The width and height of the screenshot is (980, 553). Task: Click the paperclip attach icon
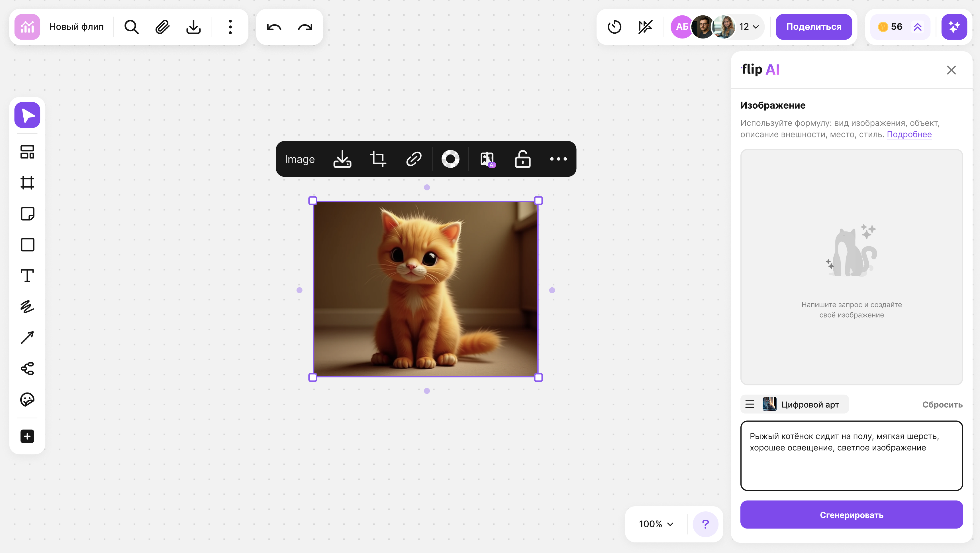[162, 27]
